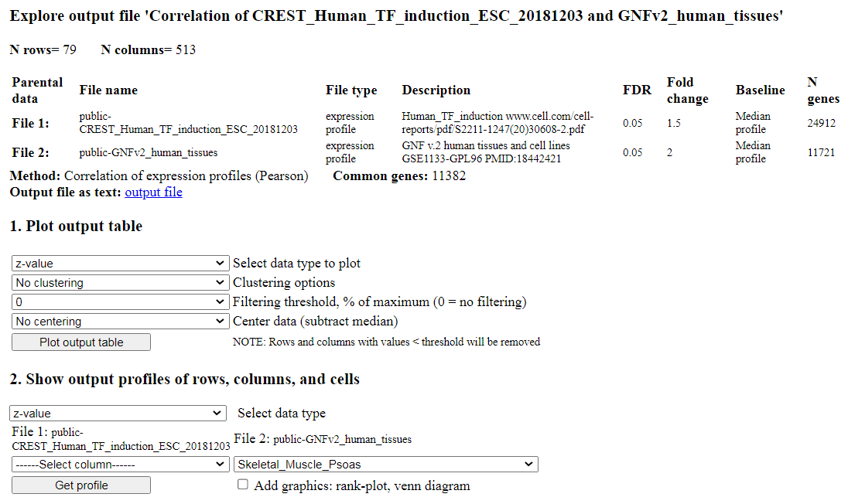This screenshot has height=504, width=848.
Task: Click the Human_TF_induction description text
Action: point(493,123)
